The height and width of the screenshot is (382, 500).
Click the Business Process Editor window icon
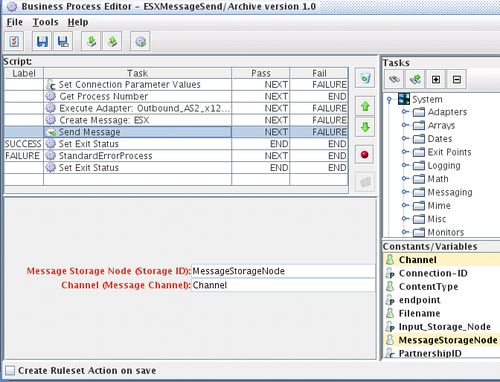12,7
